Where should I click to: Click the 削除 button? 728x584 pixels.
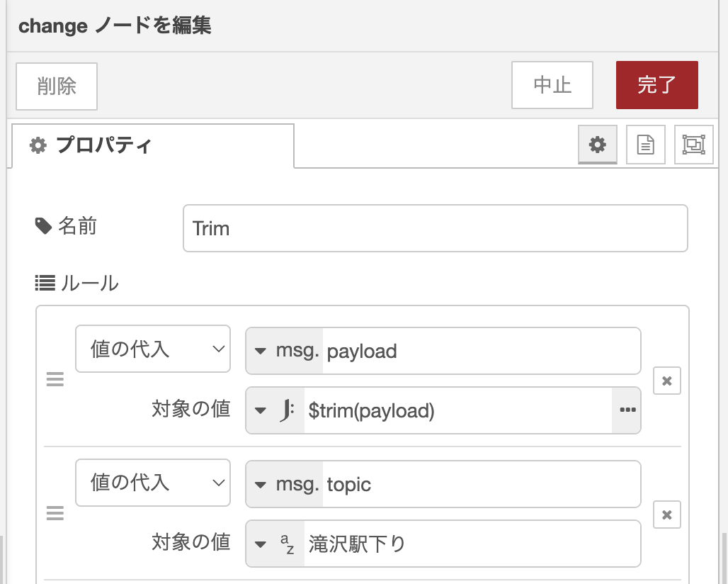(57, 86)
